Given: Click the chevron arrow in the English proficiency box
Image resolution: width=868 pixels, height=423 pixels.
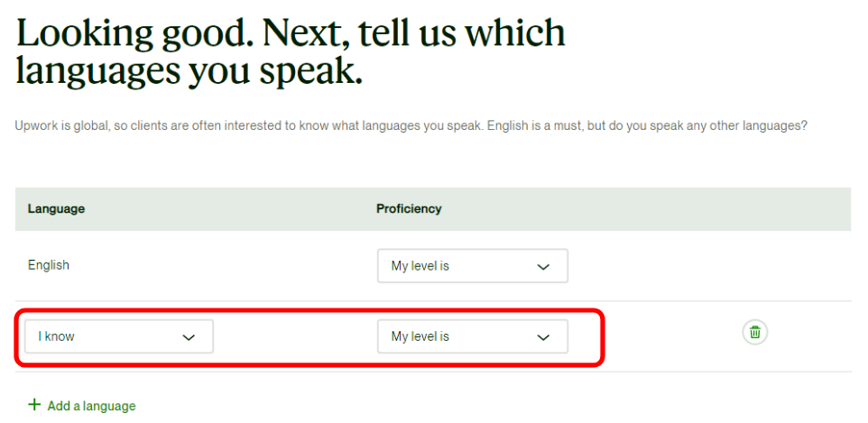Looking at the screenshot, I should 543,267.
